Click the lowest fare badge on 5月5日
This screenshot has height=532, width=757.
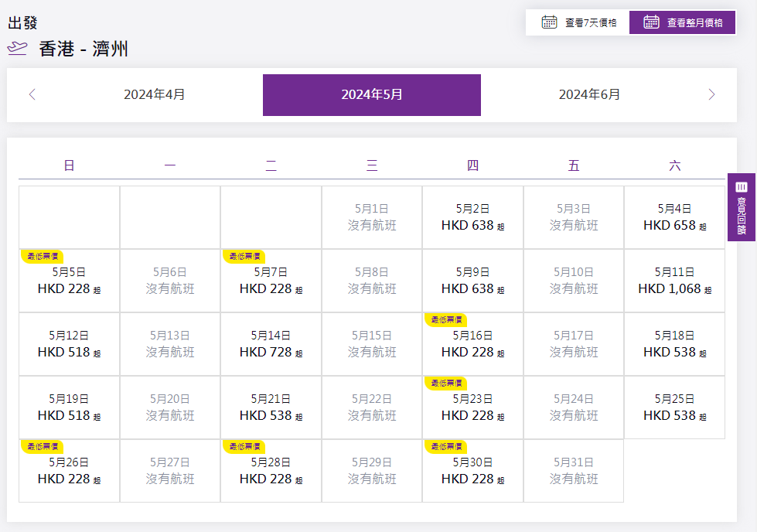pyautogui.click(x=42, y=256)
